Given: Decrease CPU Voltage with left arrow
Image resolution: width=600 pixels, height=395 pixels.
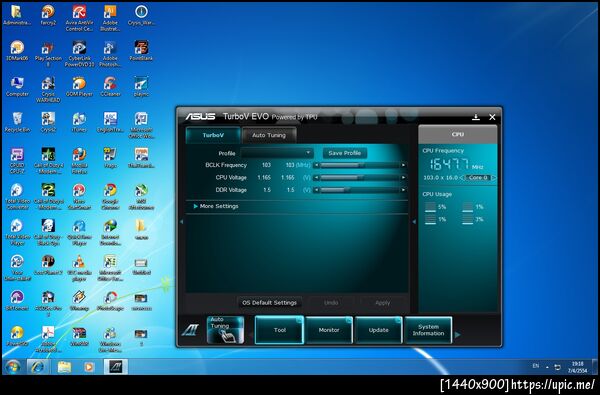Looking at the screenshot, I should (316, 178).
